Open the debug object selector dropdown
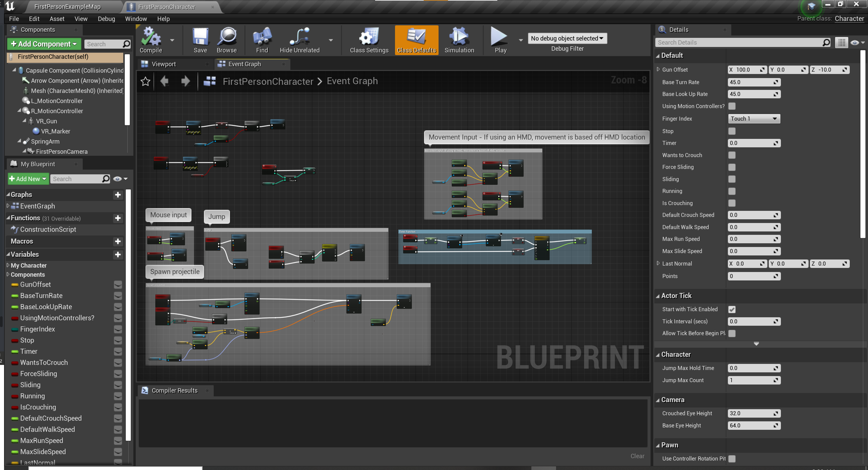Viewport: 868px width, 470px height. click(x=567, y=39)
